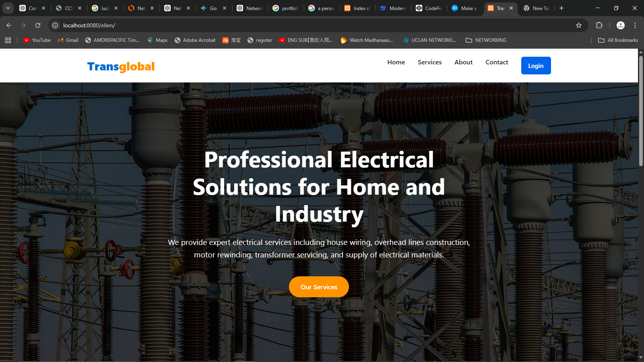Viewport: 644px width, 362px height.
Task: Go to the About nav link
Action: pyautogui.click(x=463, y=62)
